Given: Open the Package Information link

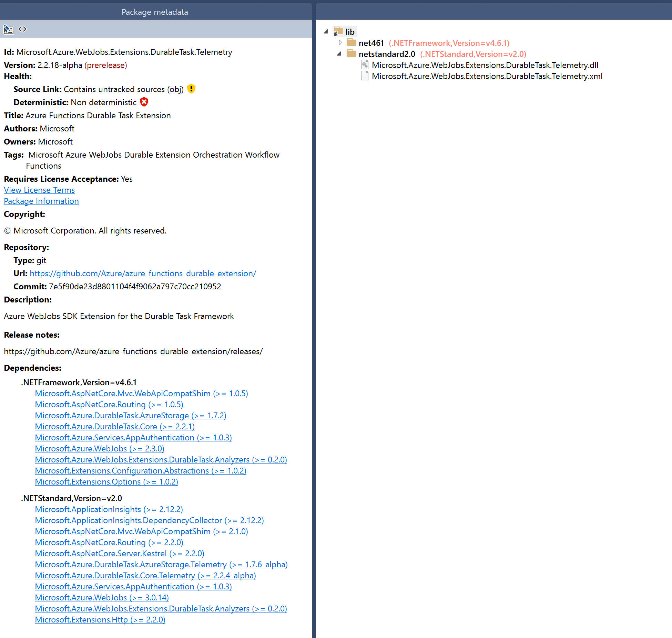Looking at the screenshot, I should [41, 201].
